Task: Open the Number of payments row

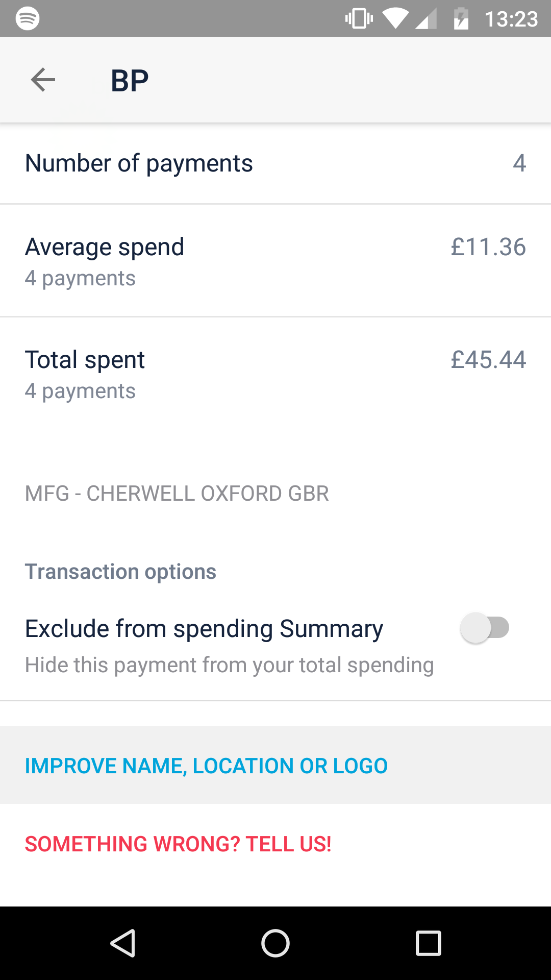Action: click(275, 163)
